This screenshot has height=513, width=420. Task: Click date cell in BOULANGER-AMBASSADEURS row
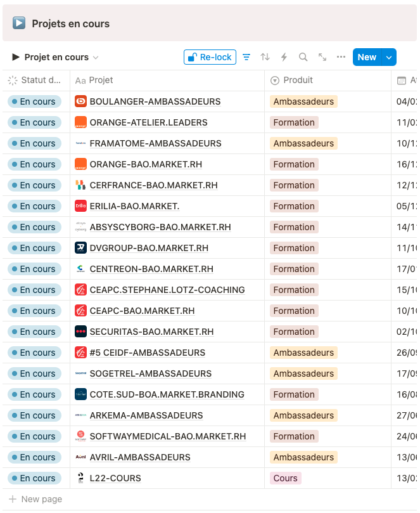coord(404,101)
